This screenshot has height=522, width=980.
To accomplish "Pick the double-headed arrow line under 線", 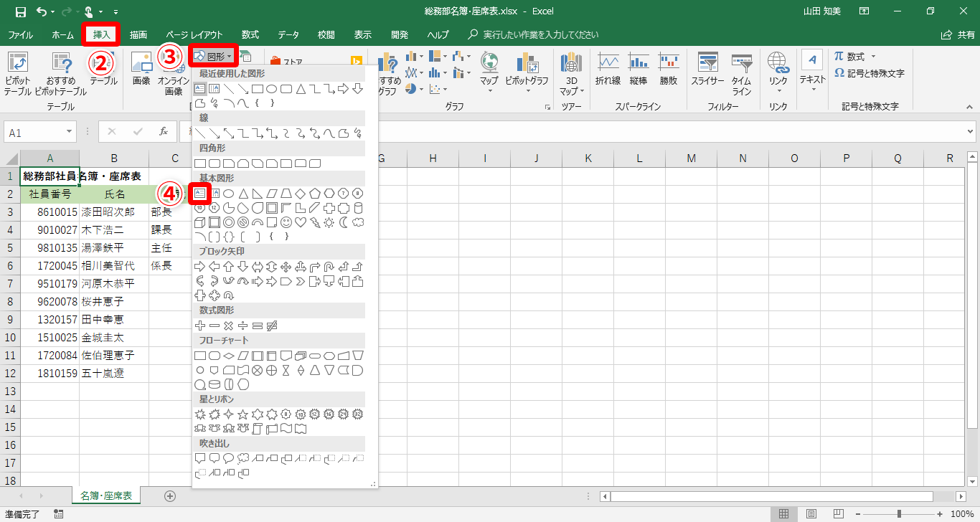I will pyautogui.click(x=229, y=133).
